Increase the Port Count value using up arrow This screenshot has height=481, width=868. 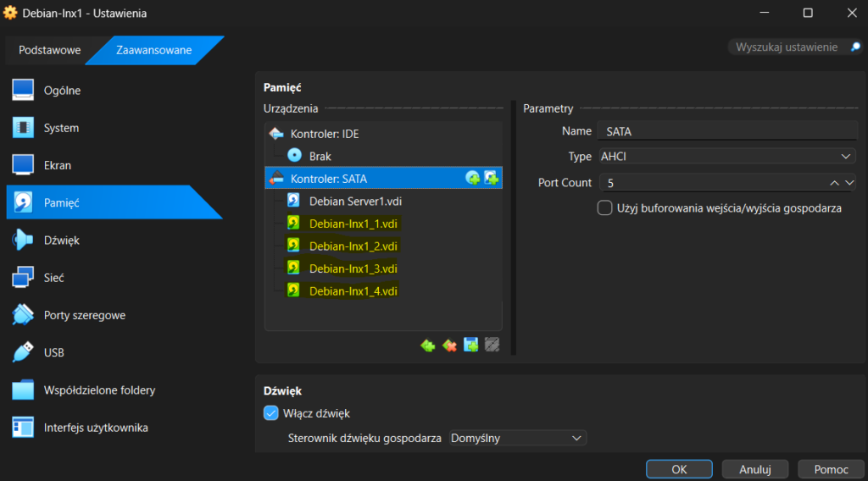(x=834, y=183)
